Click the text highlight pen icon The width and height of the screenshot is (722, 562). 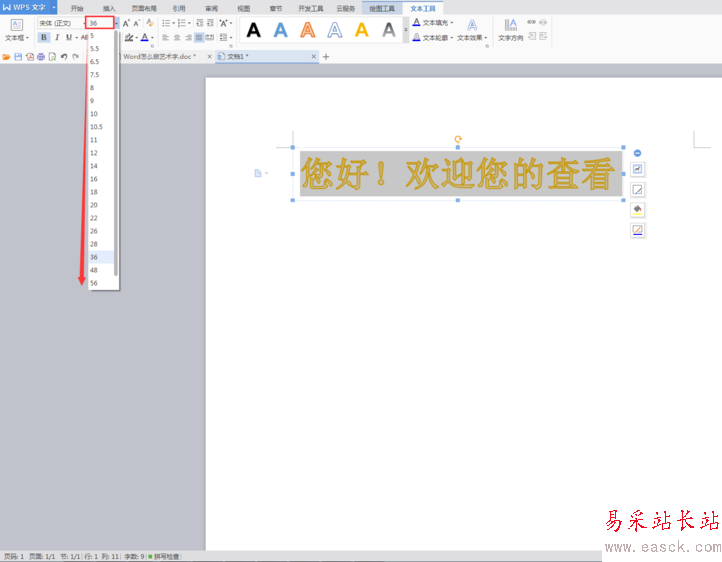click(x=129, y=37)
